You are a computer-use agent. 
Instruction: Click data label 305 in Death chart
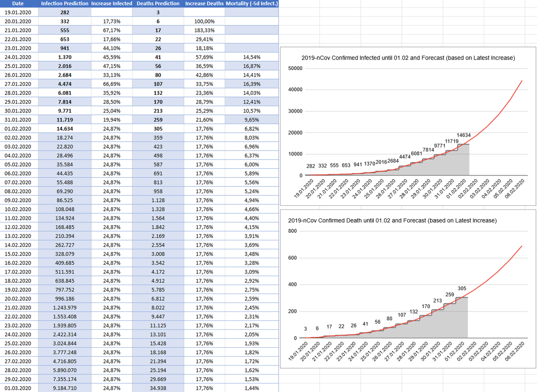pyautogui.click(x=463, y=288)
